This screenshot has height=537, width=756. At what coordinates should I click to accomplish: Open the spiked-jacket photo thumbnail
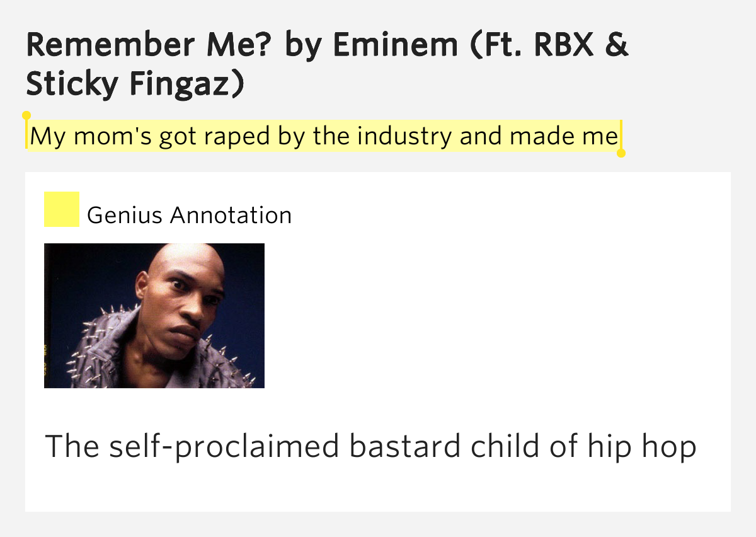154,316
